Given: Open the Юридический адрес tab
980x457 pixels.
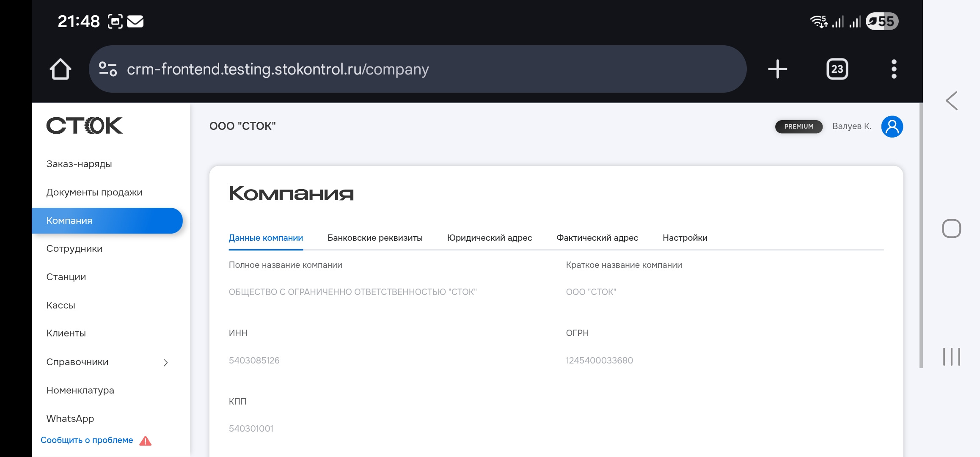Looking at the screenshot, I should click(x=489, y=238).
